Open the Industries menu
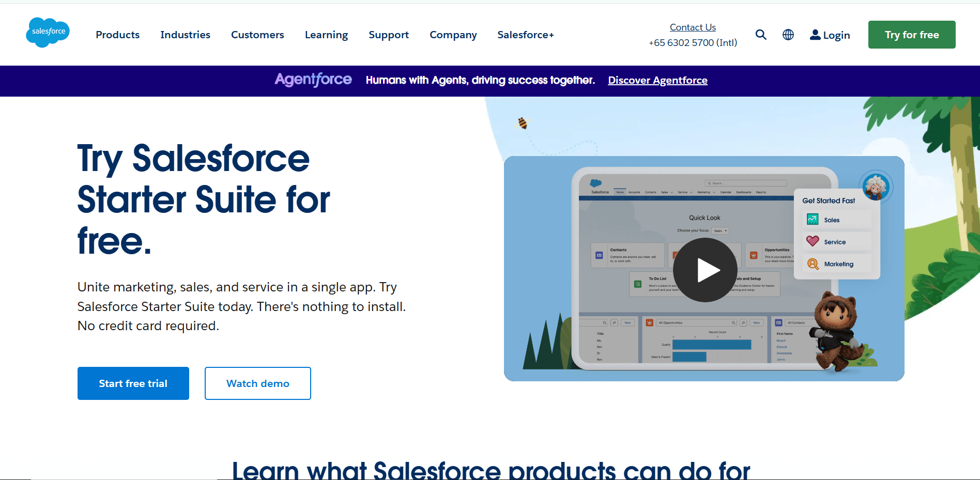Image resolution: width=980 pixels, height=480 pixels. coord(185,35)
